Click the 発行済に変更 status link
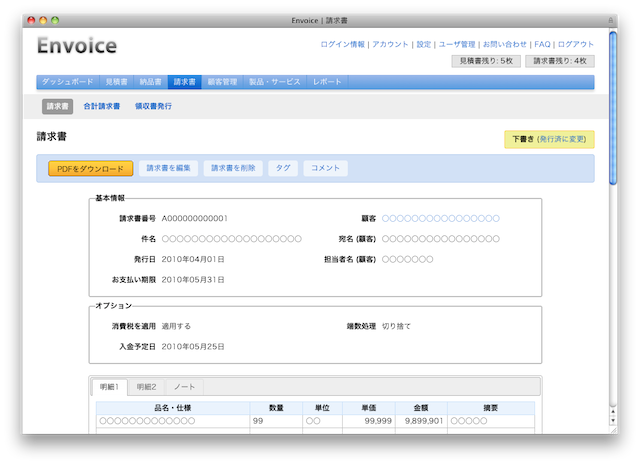The image size is (640, 465). (563, 140)
